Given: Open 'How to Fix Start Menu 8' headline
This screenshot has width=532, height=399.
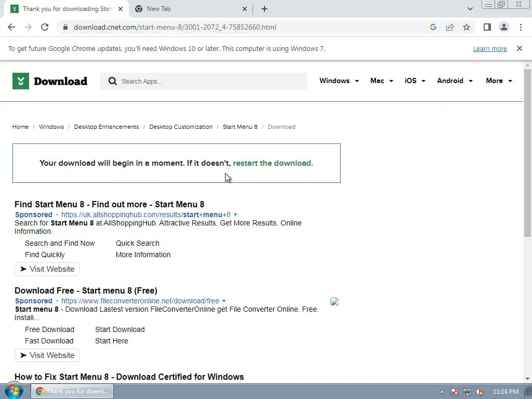Looking at the screenshot, I should tap(129, 377).
